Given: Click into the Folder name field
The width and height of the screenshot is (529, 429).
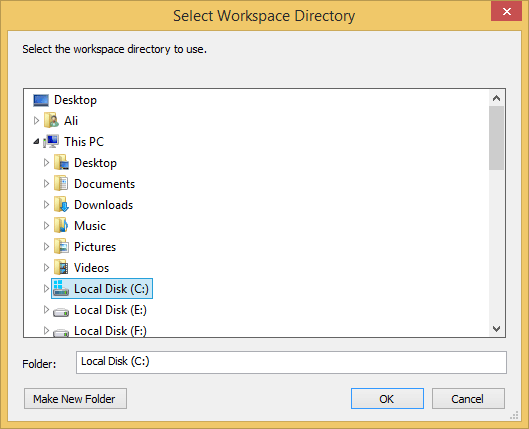Looking at the screenshot, I should tap(291, 362).
